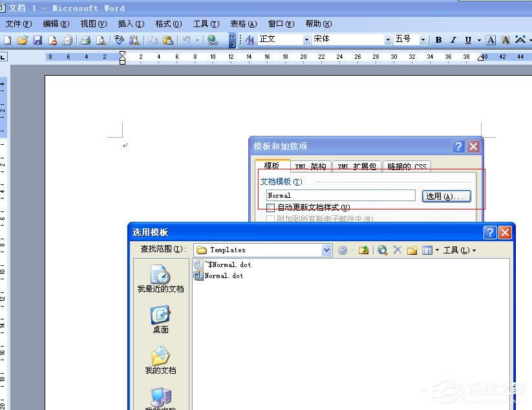Viewport: 532px width, 410px height.
Task: Toggle Bold formatting
Action: pyautogui.click(x=438, y=40)
